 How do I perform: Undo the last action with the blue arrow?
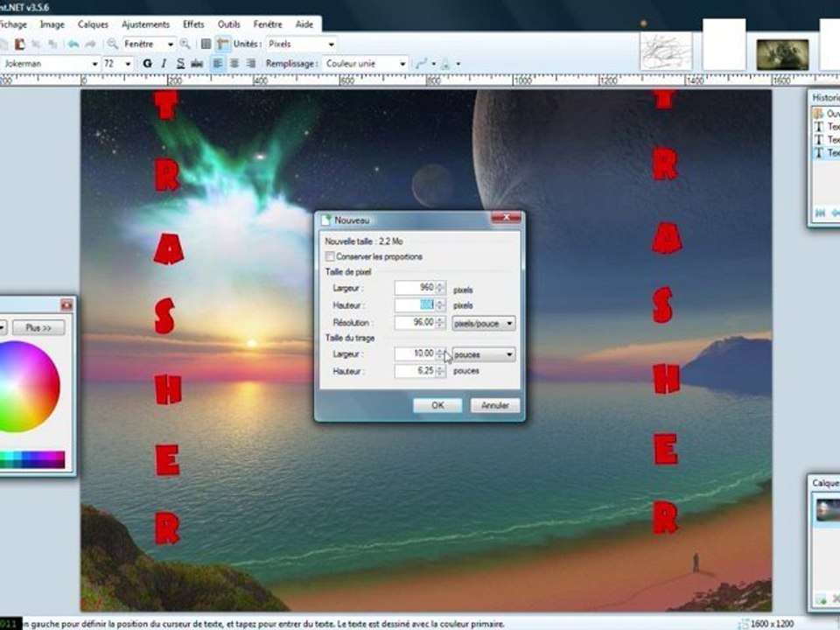73,44
